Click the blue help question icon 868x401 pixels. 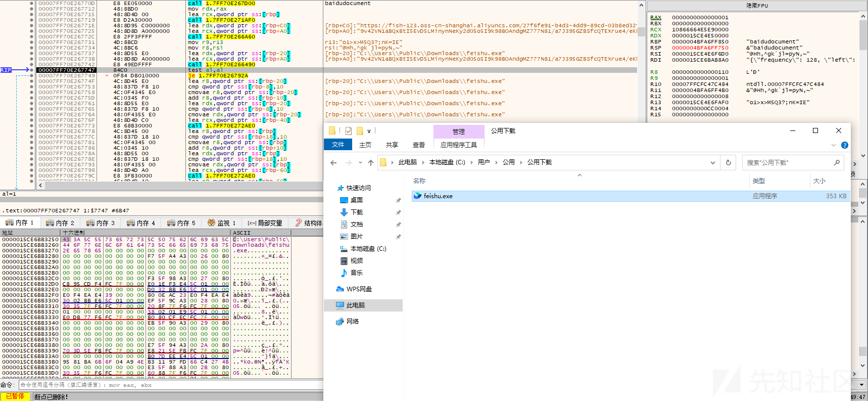coord(844,145)
